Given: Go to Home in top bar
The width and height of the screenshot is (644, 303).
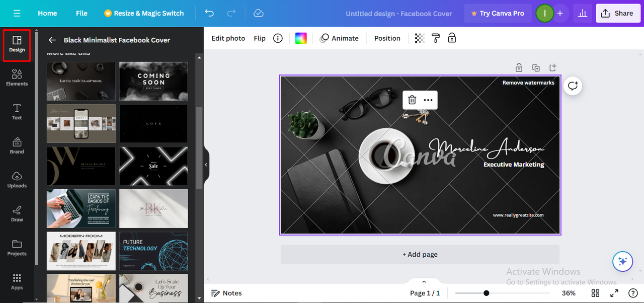Looking at the screenshot, I should click(x=47, y=13).
